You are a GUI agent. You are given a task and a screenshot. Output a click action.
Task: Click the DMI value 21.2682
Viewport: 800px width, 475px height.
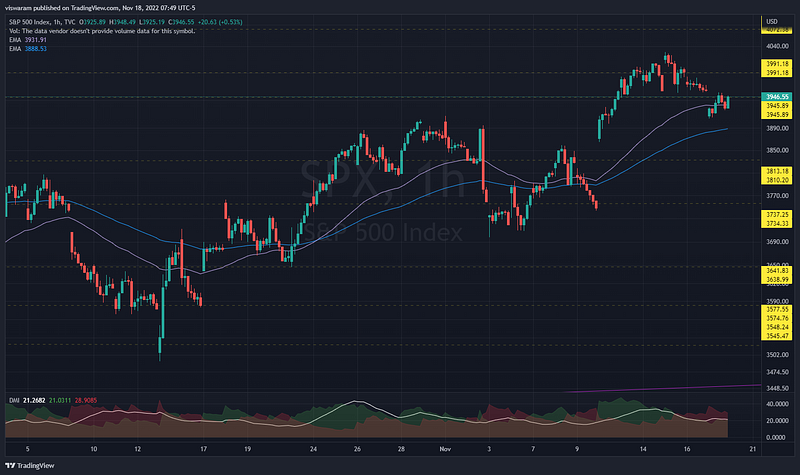pyautogui.click(x=34, y=401)
